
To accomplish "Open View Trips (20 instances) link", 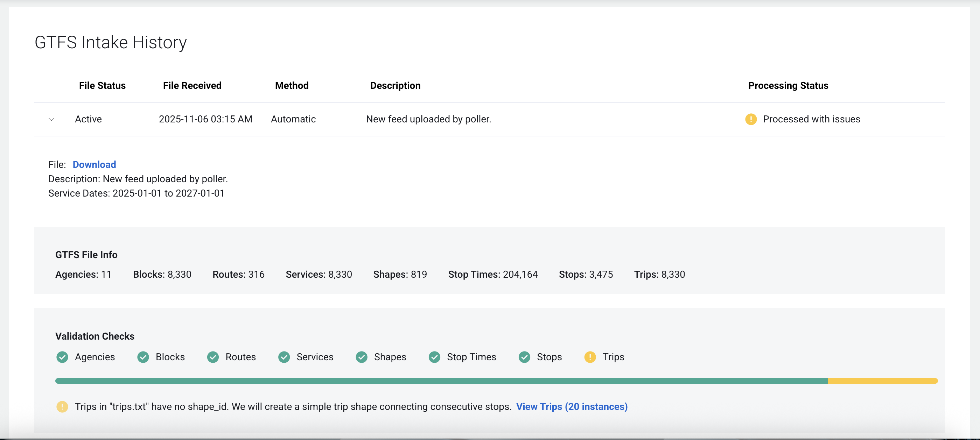I will (x=572, y=407).
